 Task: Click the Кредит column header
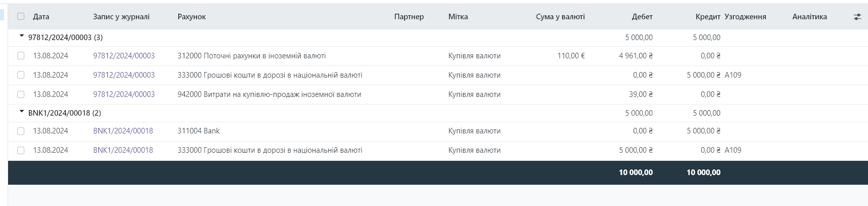707,17
